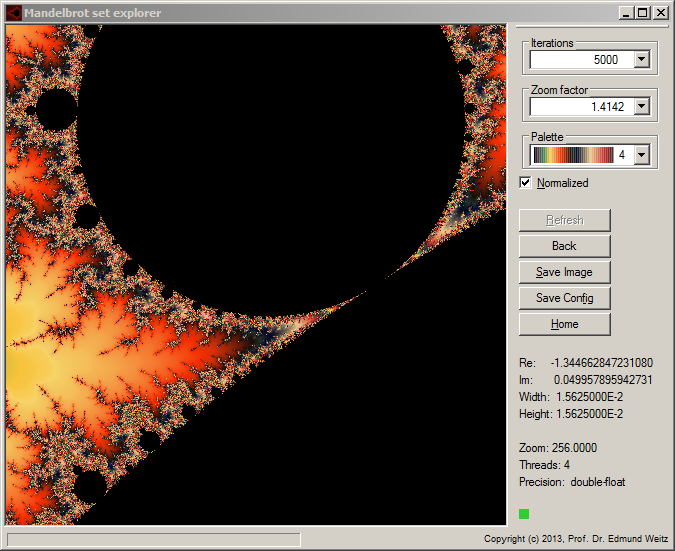The width and height of the screenshot is (675, 551).
Task: Click the Home button
Action: (x=564, y=324)
